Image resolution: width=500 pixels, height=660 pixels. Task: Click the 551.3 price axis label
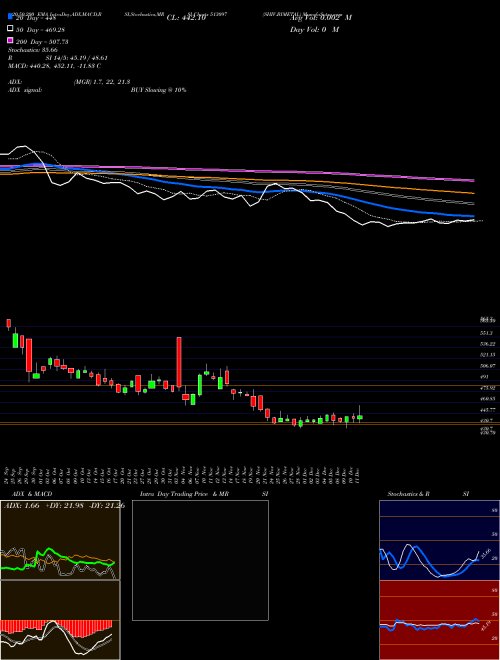coord(486,333)
